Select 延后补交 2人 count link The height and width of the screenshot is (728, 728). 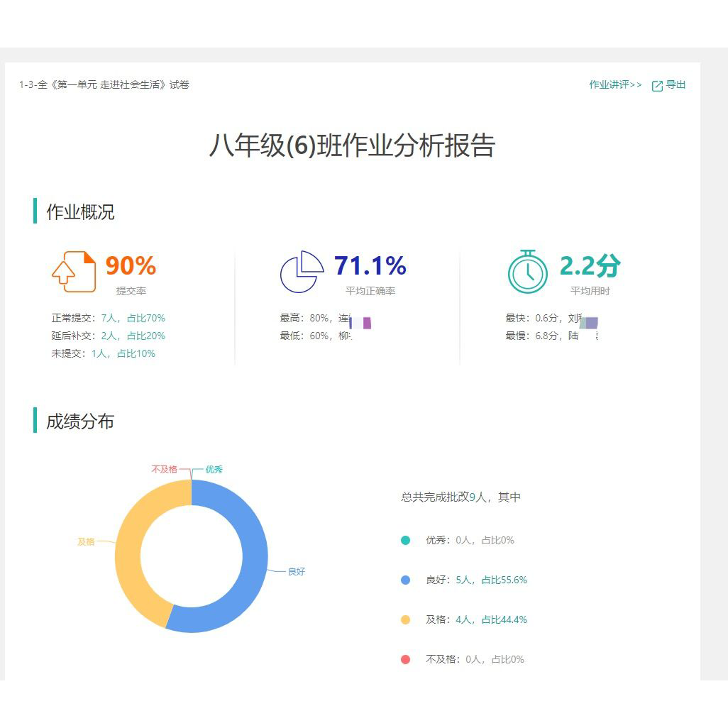[109, 336]
